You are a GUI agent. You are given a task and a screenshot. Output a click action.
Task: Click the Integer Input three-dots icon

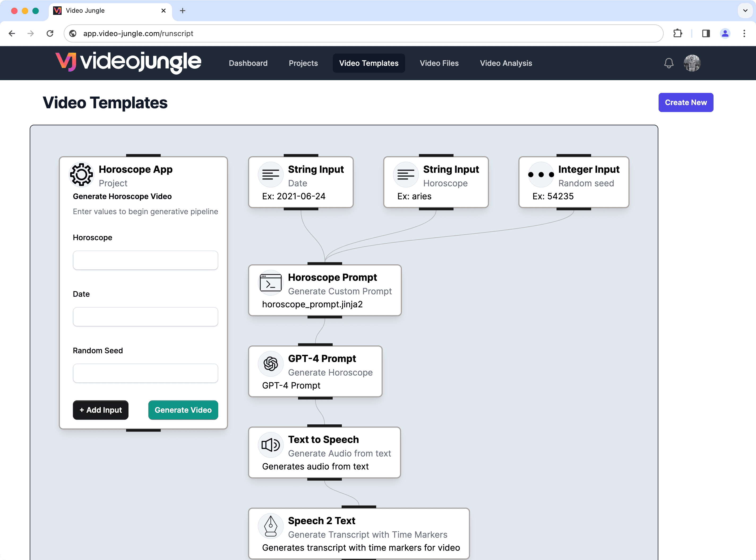541,175
